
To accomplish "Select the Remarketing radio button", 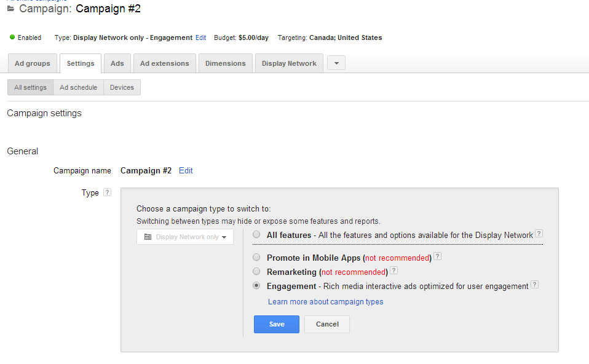I will (256, 271).
